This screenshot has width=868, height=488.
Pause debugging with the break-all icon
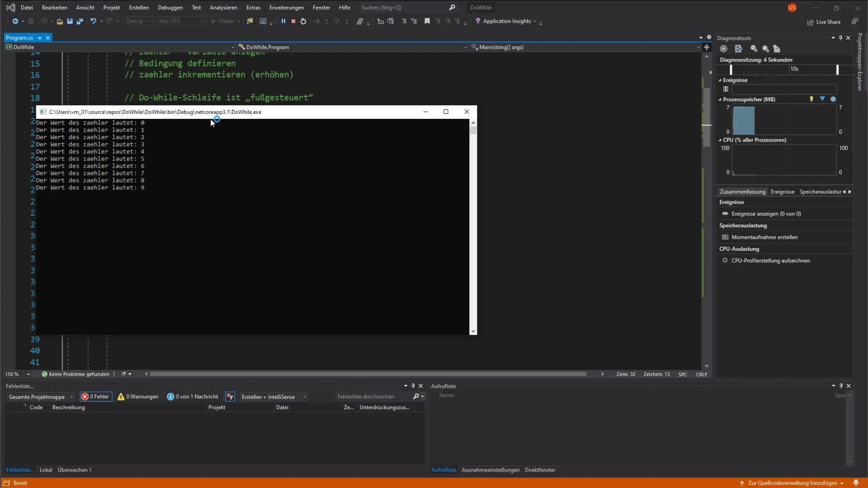(283, 21)
